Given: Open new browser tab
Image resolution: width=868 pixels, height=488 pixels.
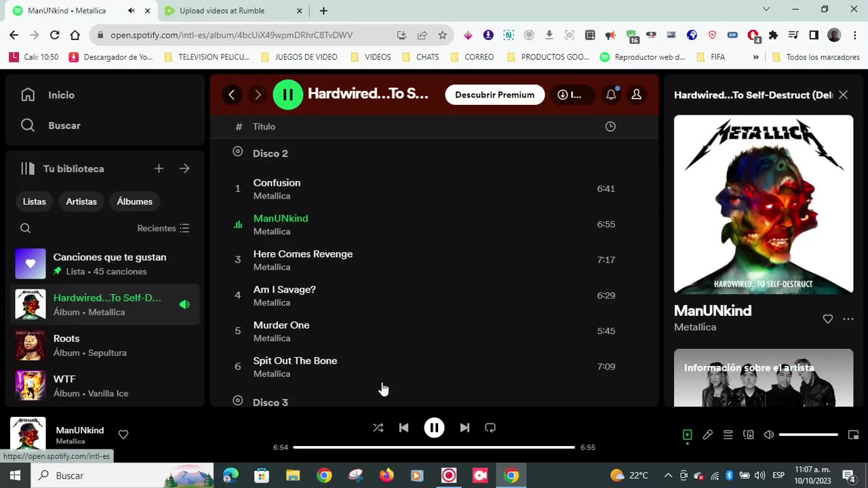Looking at the screenshot, I should click(323, 11).
